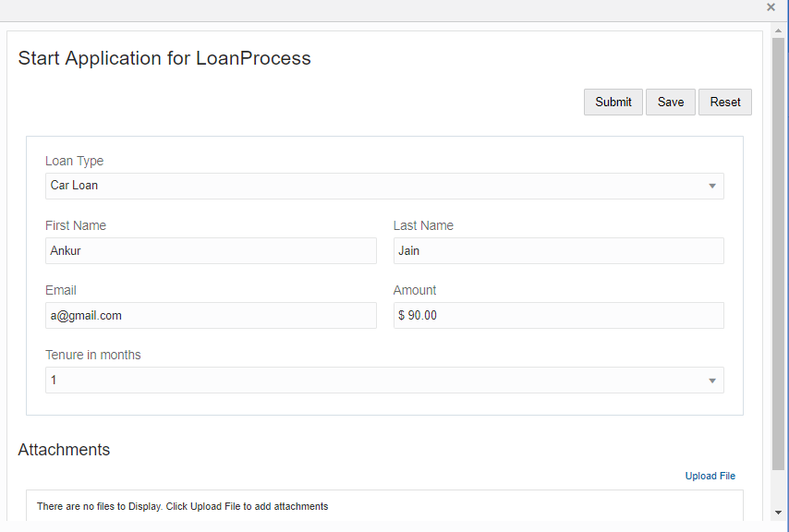Image resolution: width=789 pixels, height=532 pixels.
Task: Click the Upload File link
Action: tap(710, 476)
